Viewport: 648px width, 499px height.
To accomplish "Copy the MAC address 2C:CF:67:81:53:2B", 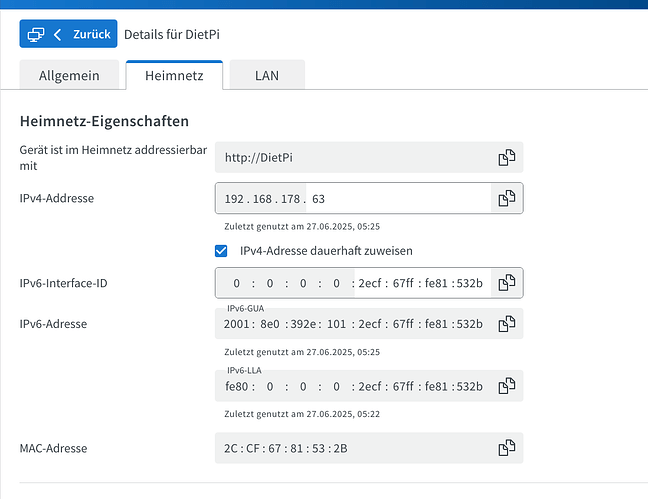I will (x=506, y=448).
